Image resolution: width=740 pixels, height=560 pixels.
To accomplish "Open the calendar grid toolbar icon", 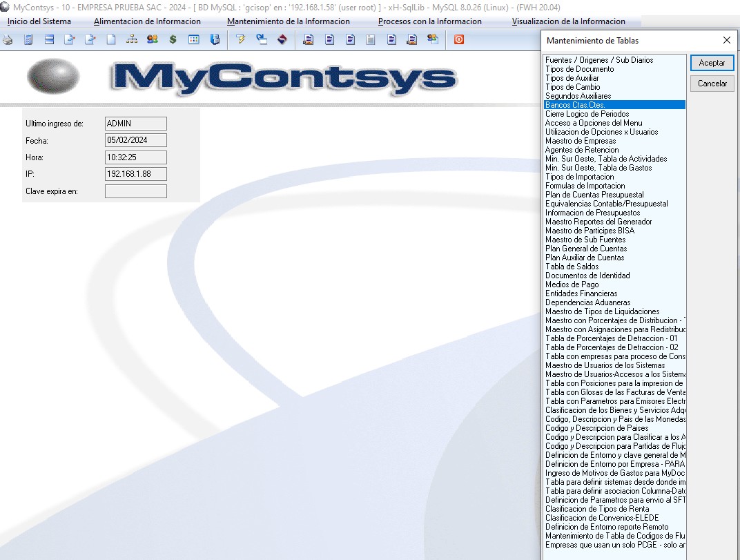I will 194,39.
